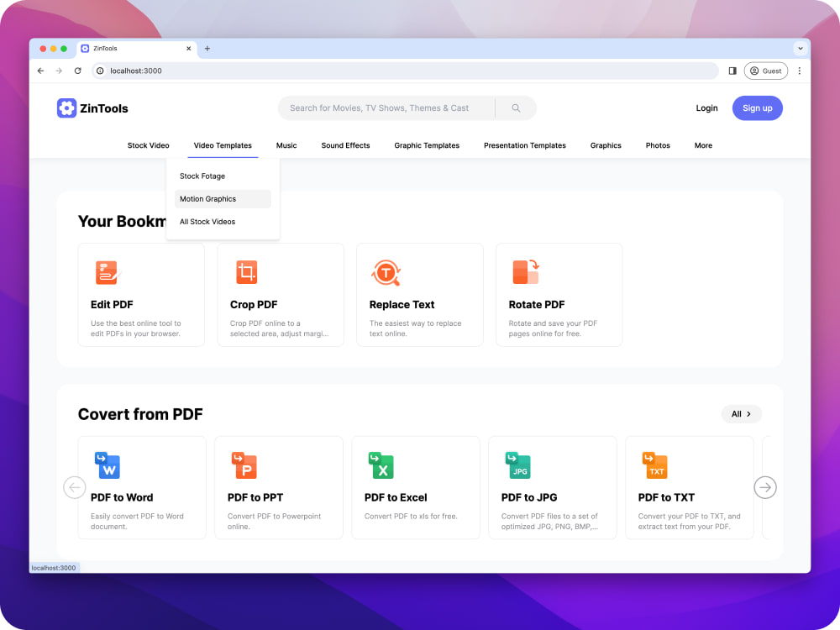The image size is (840, 630).
Task: Expand the tab search chevron
Action: tap(801, 49)
